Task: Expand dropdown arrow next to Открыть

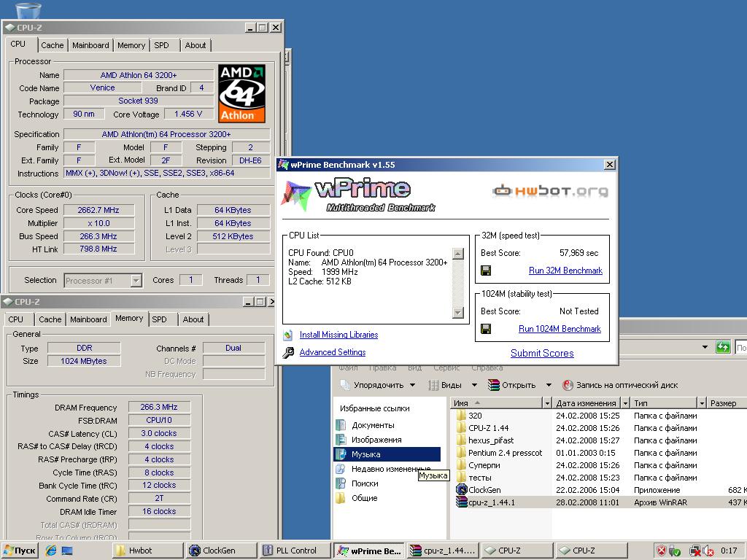Action: 549,385
